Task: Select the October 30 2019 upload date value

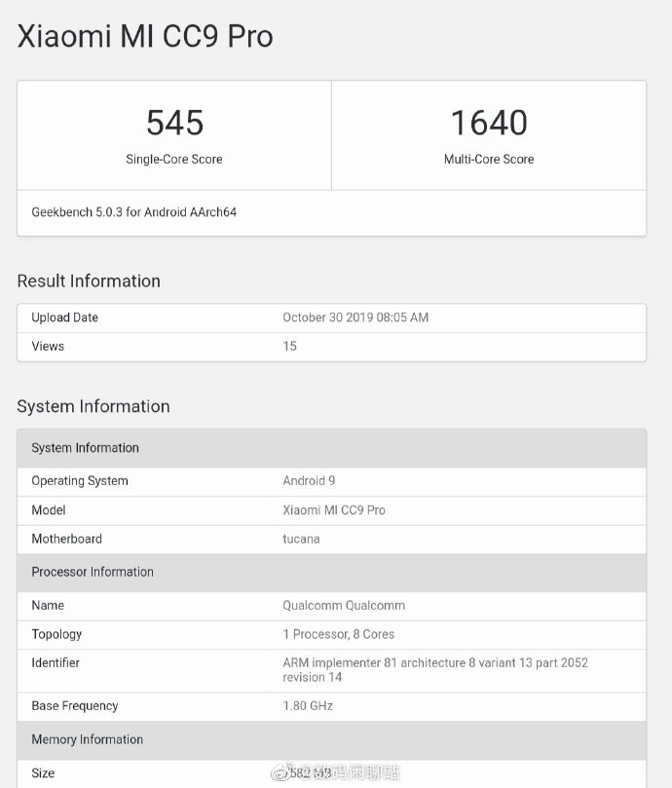Action: [355, 318]
